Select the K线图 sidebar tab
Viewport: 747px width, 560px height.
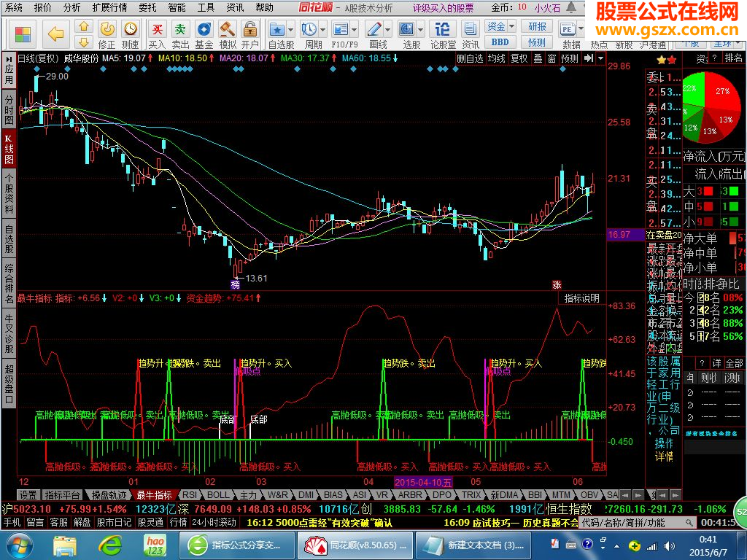tap(9, 149)
